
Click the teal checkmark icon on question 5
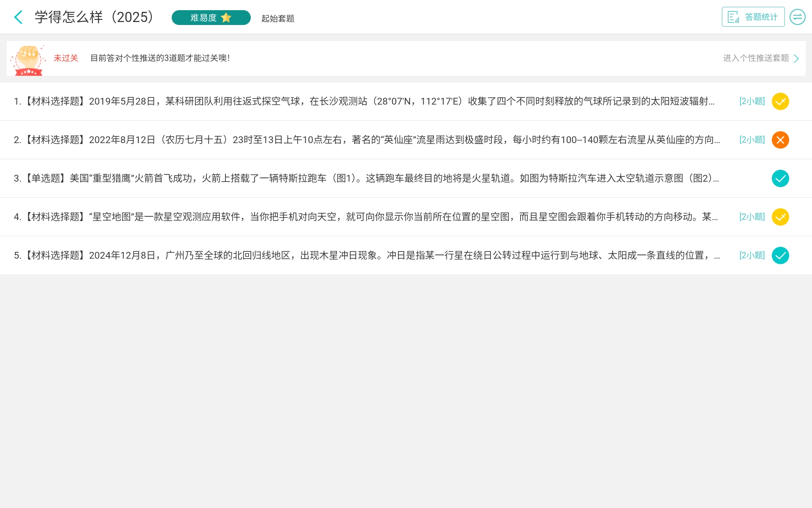pyautogui.click(x=780, y=256)
